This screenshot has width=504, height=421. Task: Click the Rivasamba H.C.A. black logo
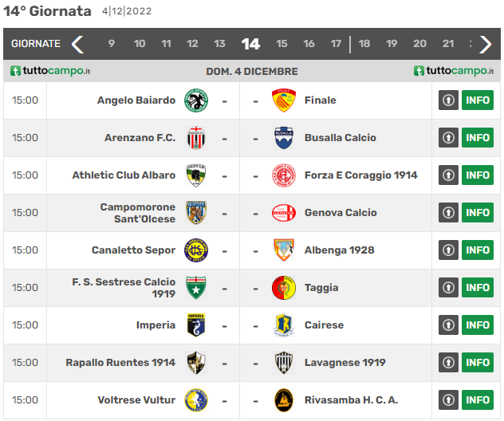pos(284,400)
